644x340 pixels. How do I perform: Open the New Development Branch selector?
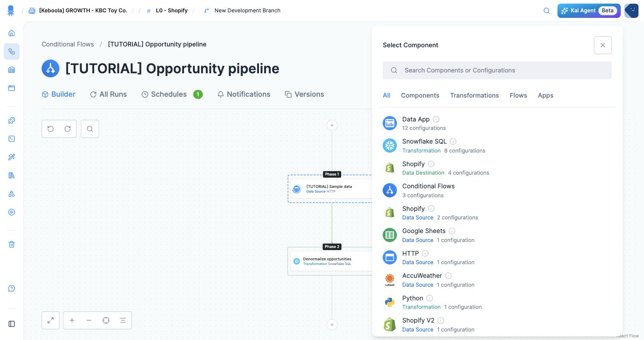point(242,11)
